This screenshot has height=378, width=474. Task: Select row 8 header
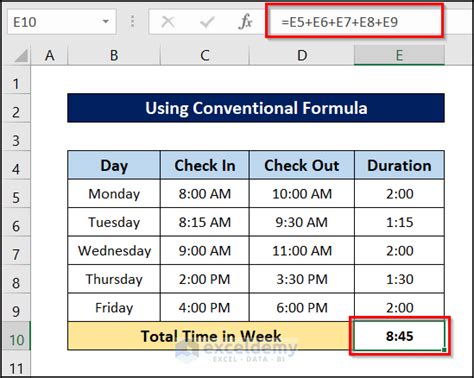tap(16, 279)
